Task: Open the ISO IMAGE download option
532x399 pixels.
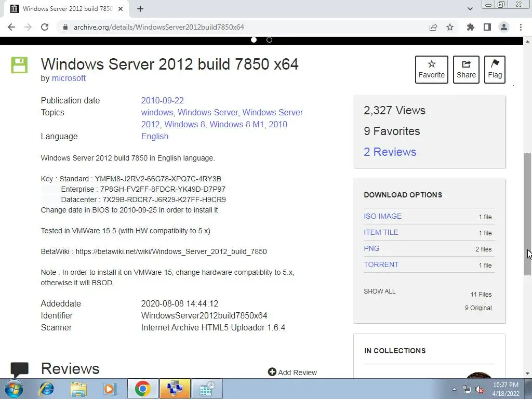Action: pyautogui.click(x=382, y=216)
